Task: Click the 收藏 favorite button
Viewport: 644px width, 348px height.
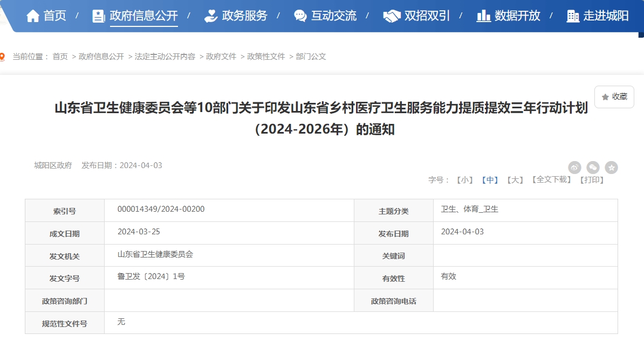Action: pos(614,97)
